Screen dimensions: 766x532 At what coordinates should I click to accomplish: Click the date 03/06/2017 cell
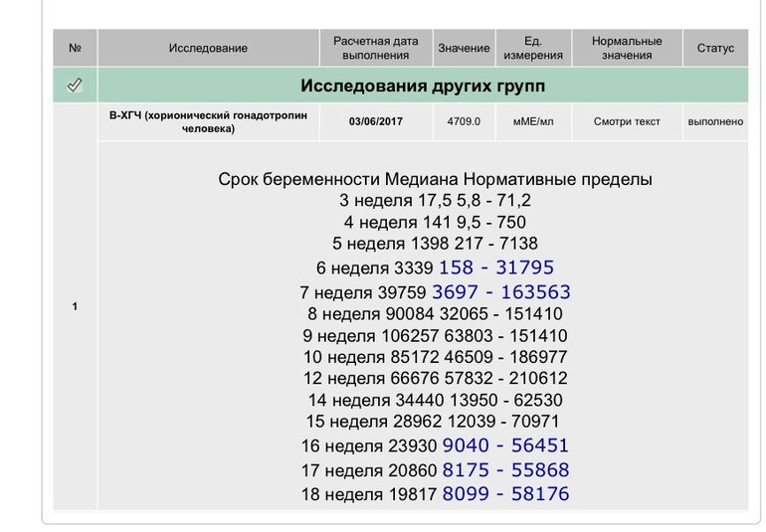(375, 122)
